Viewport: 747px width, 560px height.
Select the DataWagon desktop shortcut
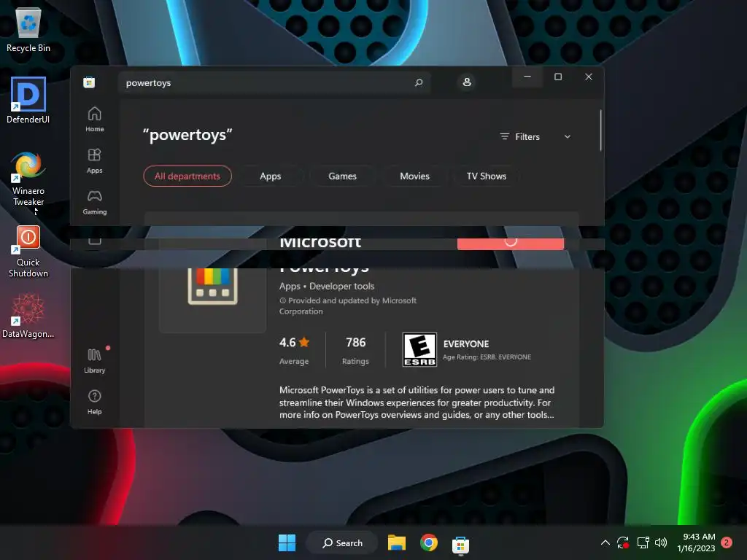coord(28,316)
